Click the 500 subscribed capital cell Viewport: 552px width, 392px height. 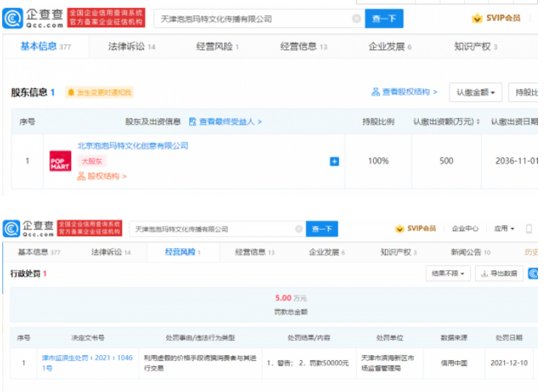(446, 161)
